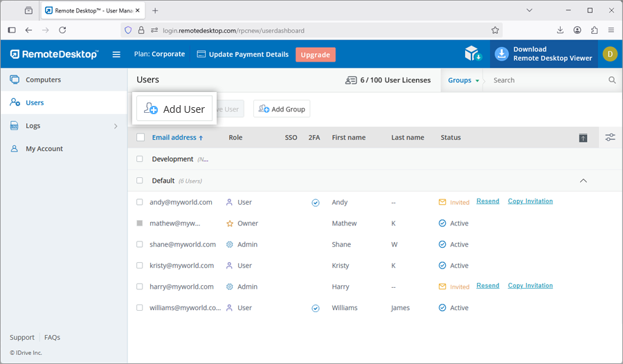Click the Owner star icon for mathew
623x364 pixels.
230,224
